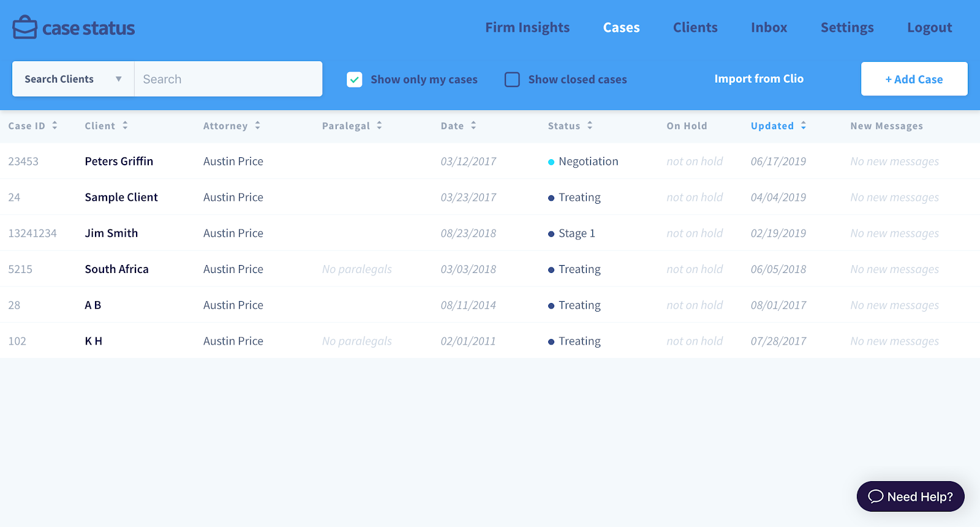
Task: Open the Firm Insights tab
Action: [527, 28]
